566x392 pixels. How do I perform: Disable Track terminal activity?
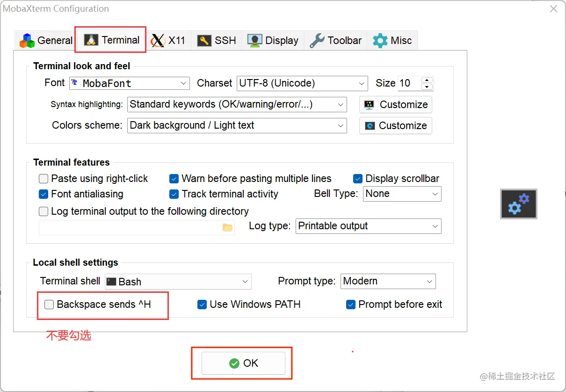point(174,194)
